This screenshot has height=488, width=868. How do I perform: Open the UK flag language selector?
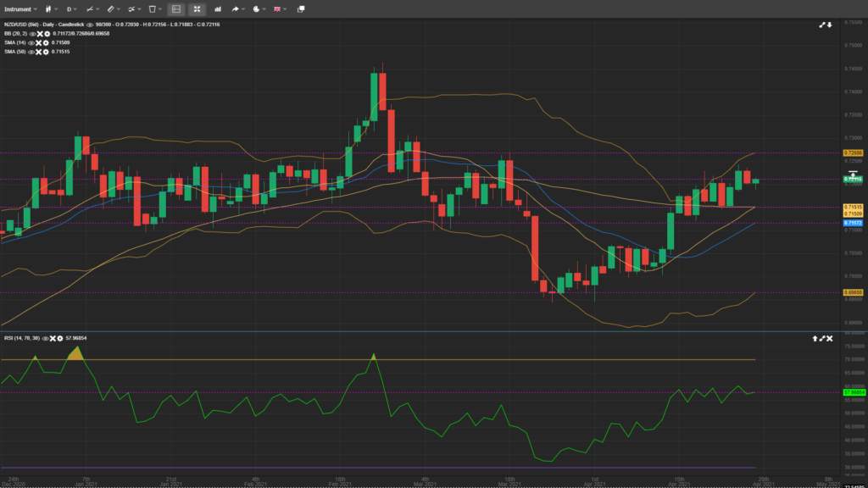[279, 8]
